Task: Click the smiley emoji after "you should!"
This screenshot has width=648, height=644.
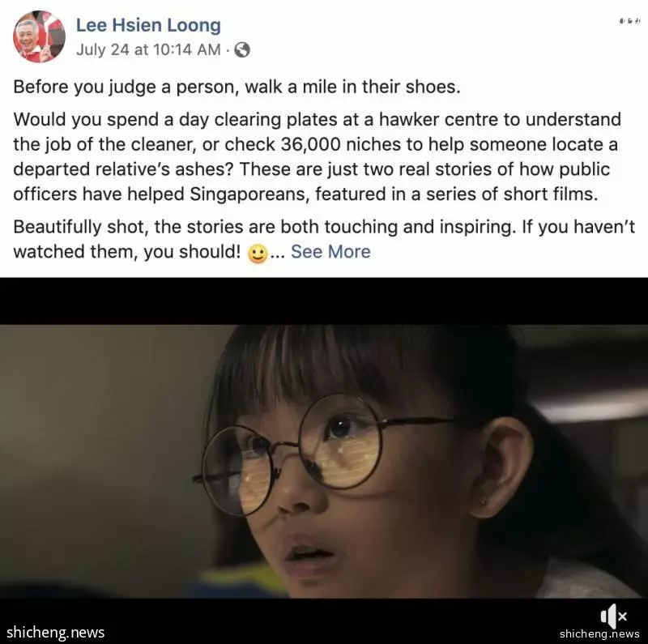Action: (x=258, y=253)
